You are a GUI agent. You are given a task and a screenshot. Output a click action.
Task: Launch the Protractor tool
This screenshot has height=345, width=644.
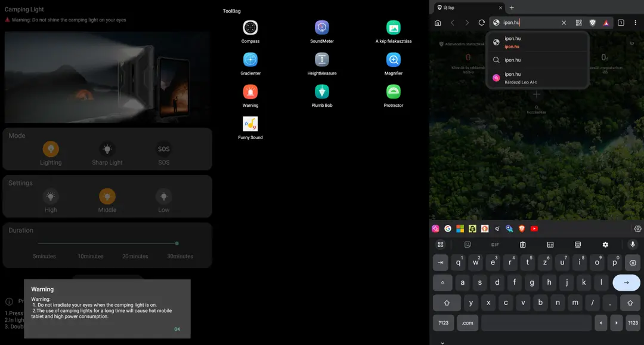pyautogui.click(x=394, y=92)
